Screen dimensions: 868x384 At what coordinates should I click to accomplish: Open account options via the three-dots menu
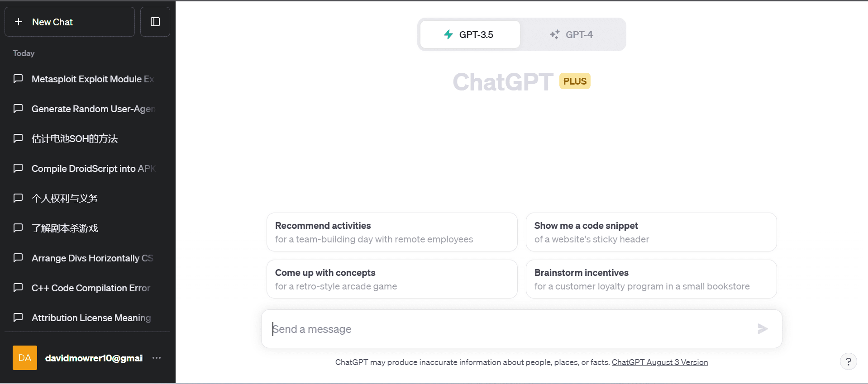157,358
